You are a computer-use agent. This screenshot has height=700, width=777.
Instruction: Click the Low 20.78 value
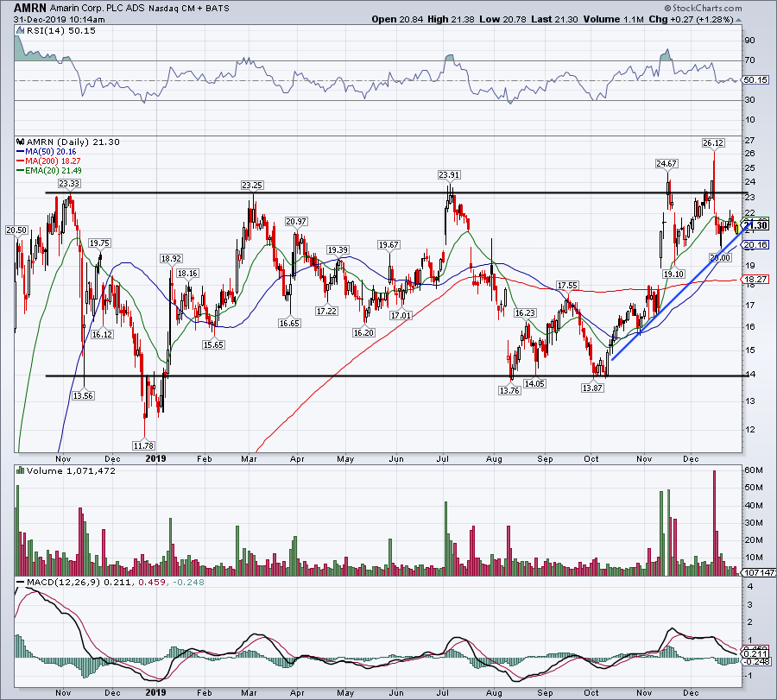(502, 19)
